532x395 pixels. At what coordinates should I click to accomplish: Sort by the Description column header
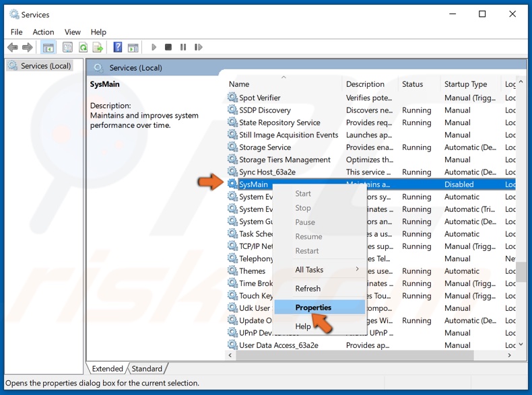tap(370, 84)
